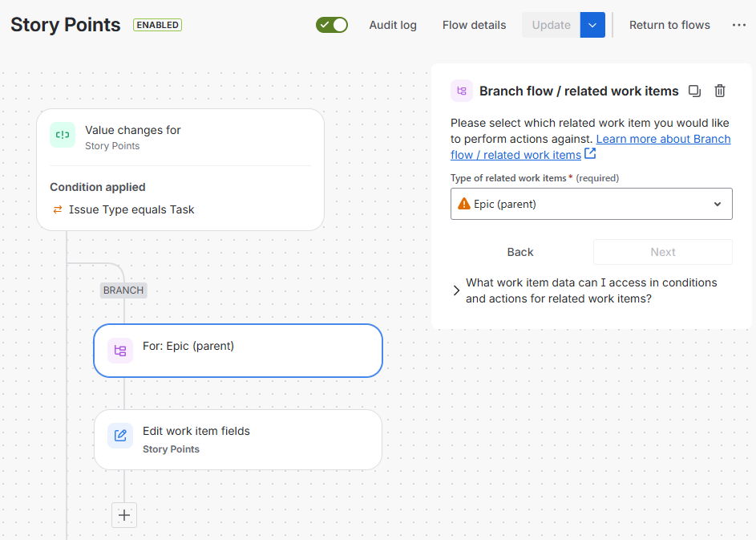
Task: Select the Value changes trigger icon
Action: point(63,135)
